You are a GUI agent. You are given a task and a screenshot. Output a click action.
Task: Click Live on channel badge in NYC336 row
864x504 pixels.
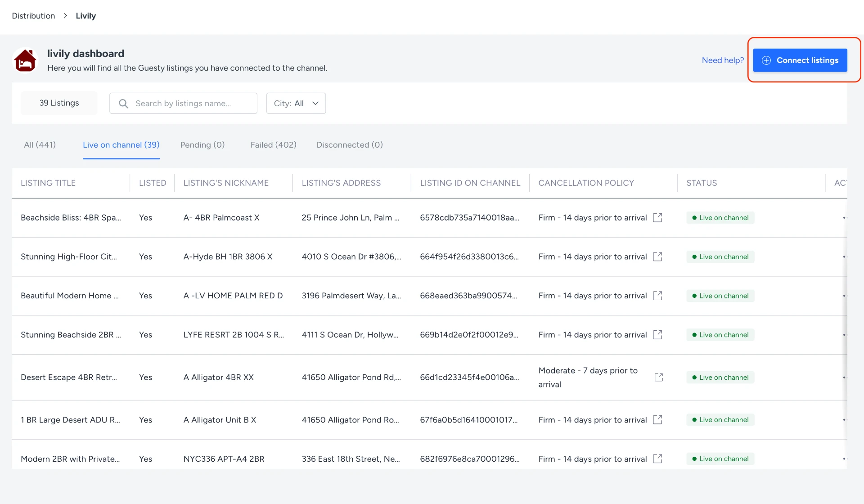tap(720, 459)
